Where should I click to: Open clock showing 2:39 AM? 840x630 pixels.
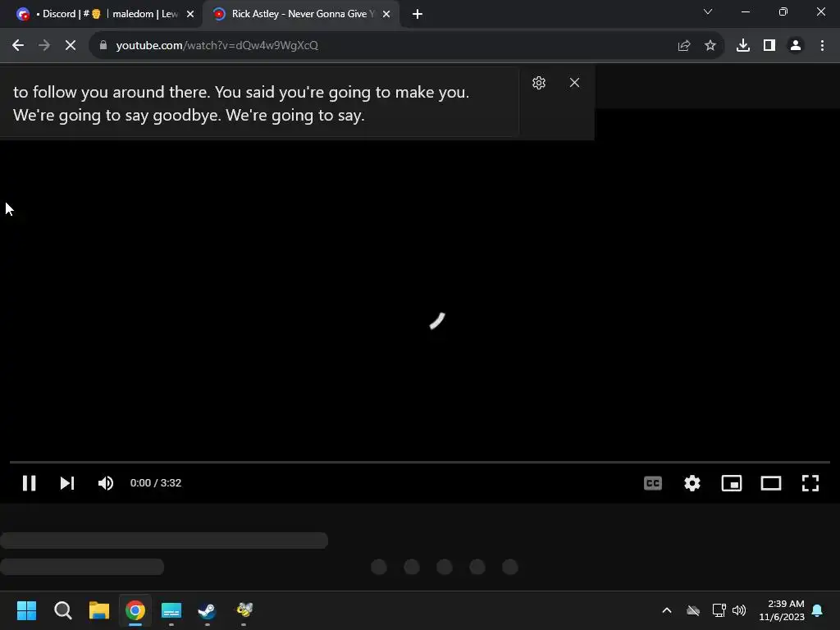(782, 610)
